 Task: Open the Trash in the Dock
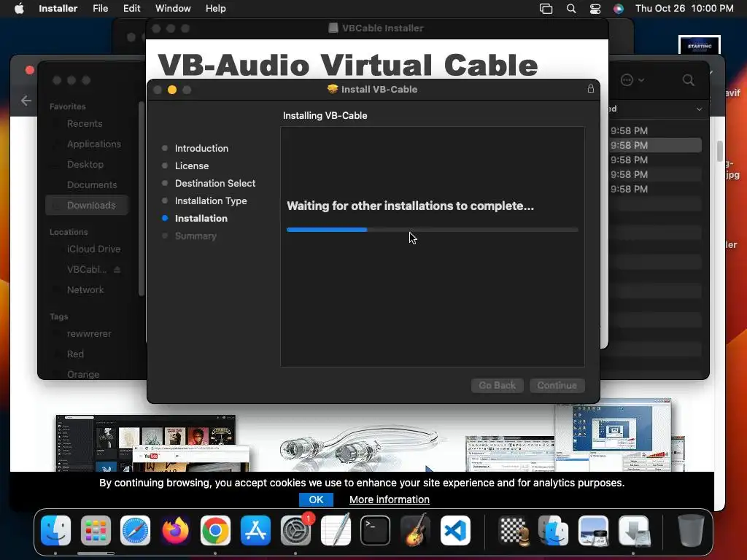(x=691, y=530)
